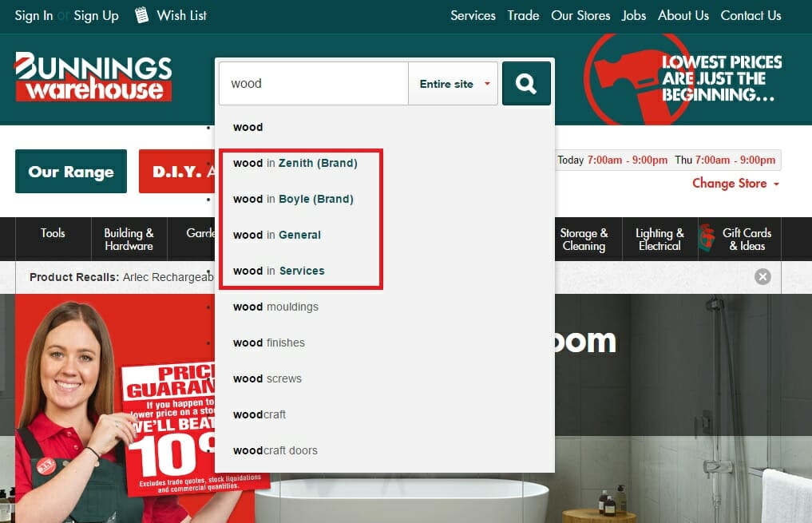Open the Building & Hardware category

(129, 240)
